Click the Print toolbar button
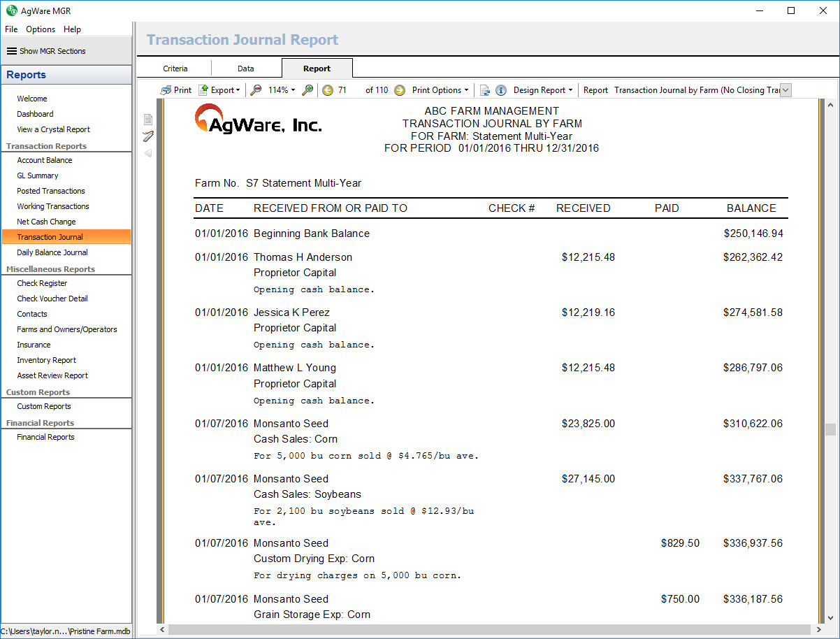The height and width of the screenshot is (639, 840). [175, 90]
